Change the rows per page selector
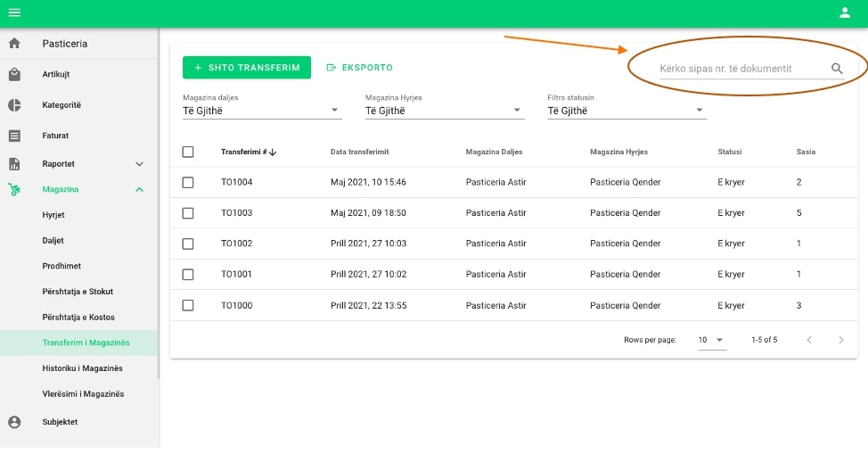This screenshot has width=868, height=471. [711, 340]
